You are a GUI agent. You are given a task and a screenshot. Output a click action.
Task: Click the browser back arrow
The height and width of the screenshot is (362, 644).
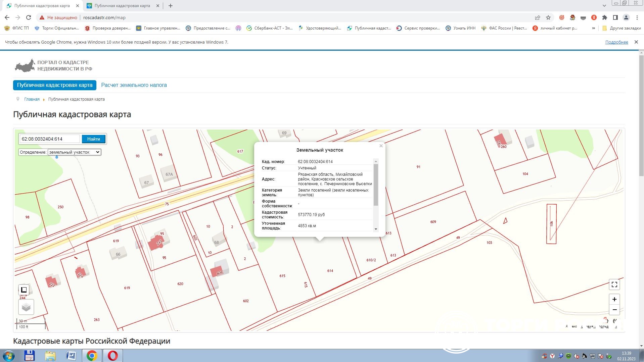click(7, 17)
